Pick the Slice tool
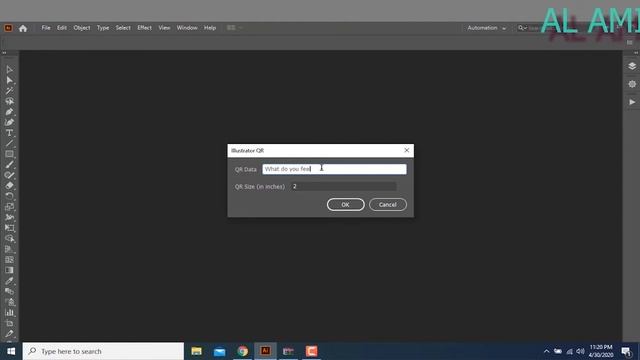640x360 pixels. tap(9, 334)
